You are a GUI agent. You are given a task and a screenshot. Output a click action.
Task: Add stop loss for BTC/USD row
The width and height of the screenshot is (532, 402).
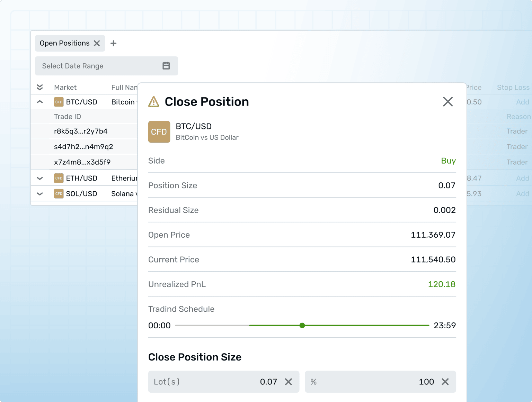522,102
